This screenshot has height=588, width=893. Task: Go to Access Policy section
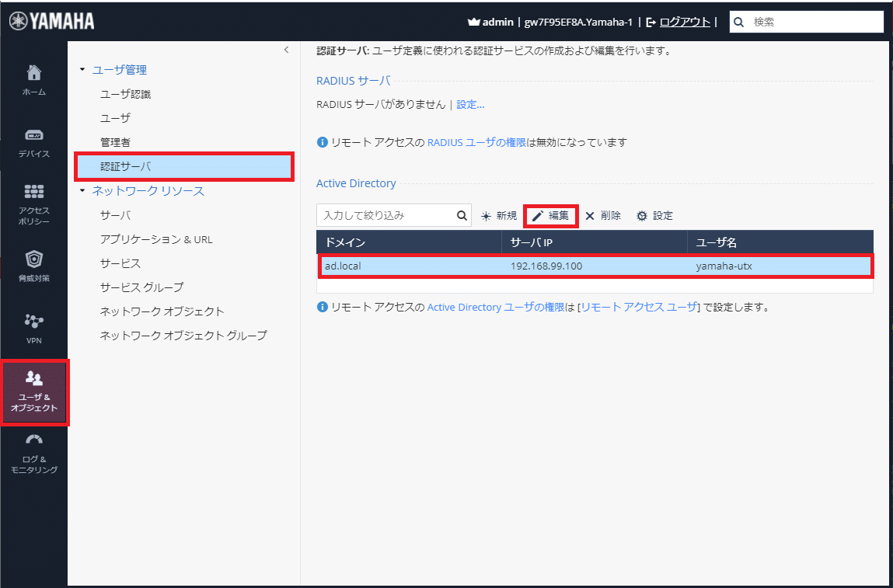click(33, 204)
